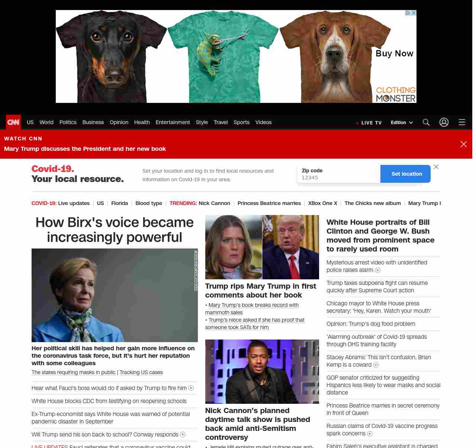476x448 pixels.
Task: Click the CNN logo icon
Action: [13, 122]
